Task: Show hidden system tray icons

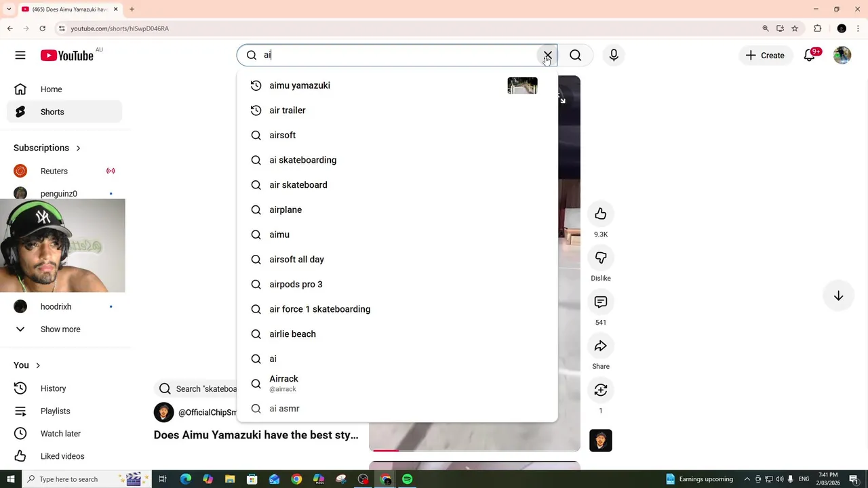Action: pyautogui.click(x=747, y=479)
